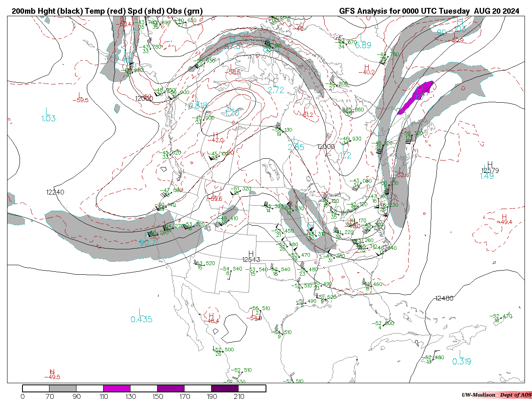Click the red '-59.6' temperature low label
The height and width of the screenshot is (399, 532).
coord(214,199)
